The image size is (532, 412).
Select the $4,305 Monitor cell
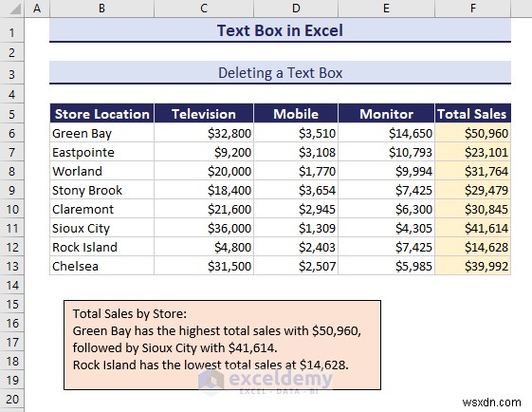386,228
